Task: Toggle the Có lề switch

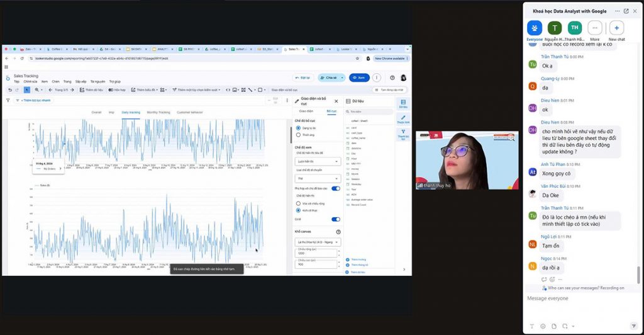Action: pyautogui.click(x=336, y=219)
